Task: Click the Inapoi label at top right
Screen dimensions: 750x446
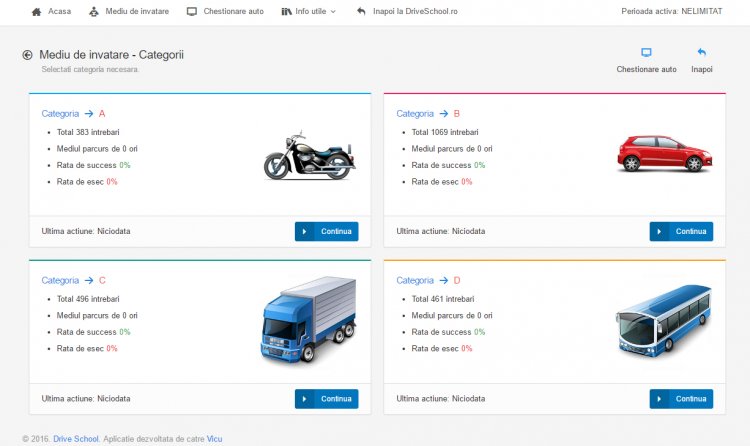Action: coord(702,69)
